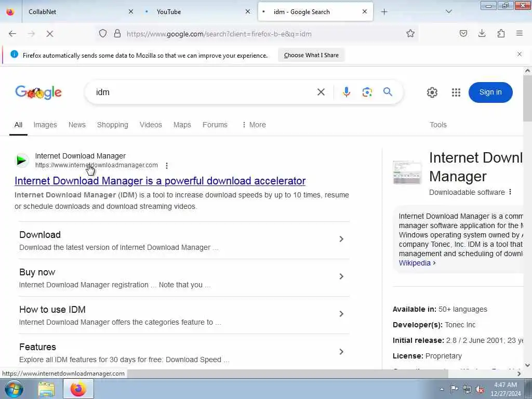Submit search with the magnifier icon
Image resolution: width=532 pixels, height=399 pixels.
(x=388, y=92)
